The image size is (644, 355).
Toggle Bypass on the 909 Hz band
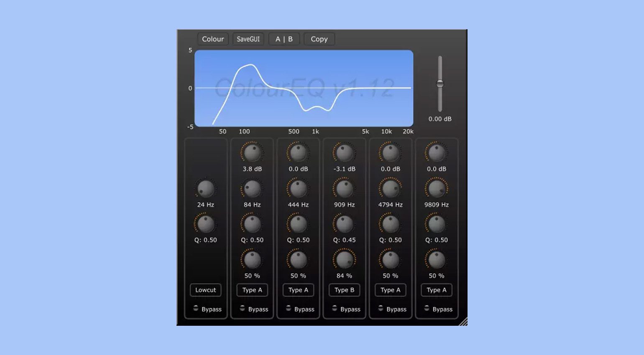point(334,308)
